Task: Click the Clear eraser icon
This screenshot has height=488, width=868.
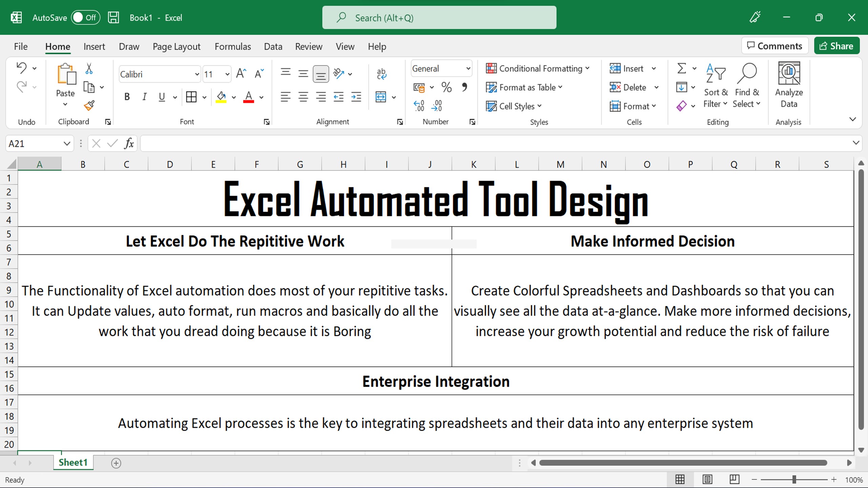Action: tap(682, 106)
